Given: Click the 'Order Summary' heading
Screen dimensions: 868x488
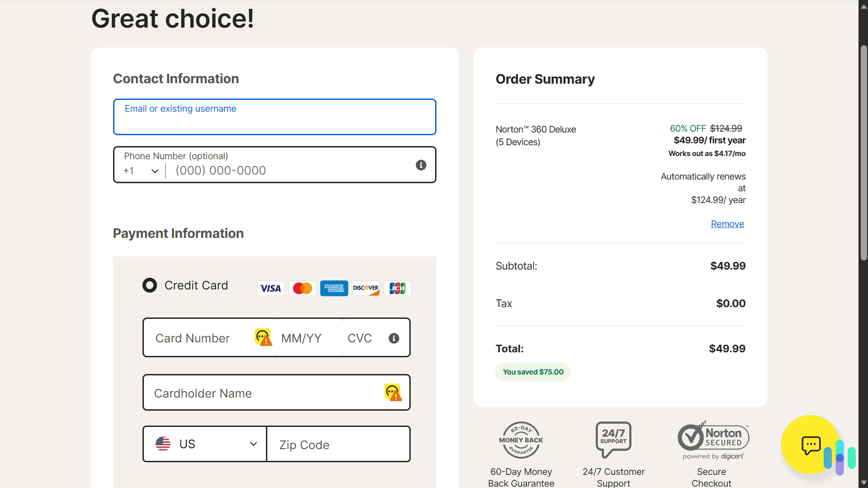Looking at the screenshot, I should 545,79.
